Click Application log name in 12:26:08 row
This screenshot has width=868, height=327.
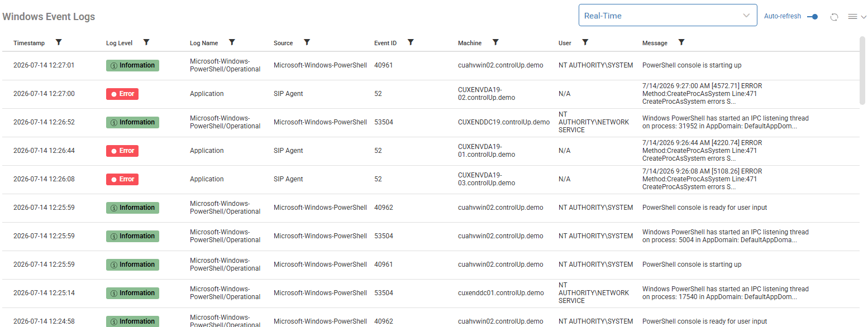tap(207, 179)
